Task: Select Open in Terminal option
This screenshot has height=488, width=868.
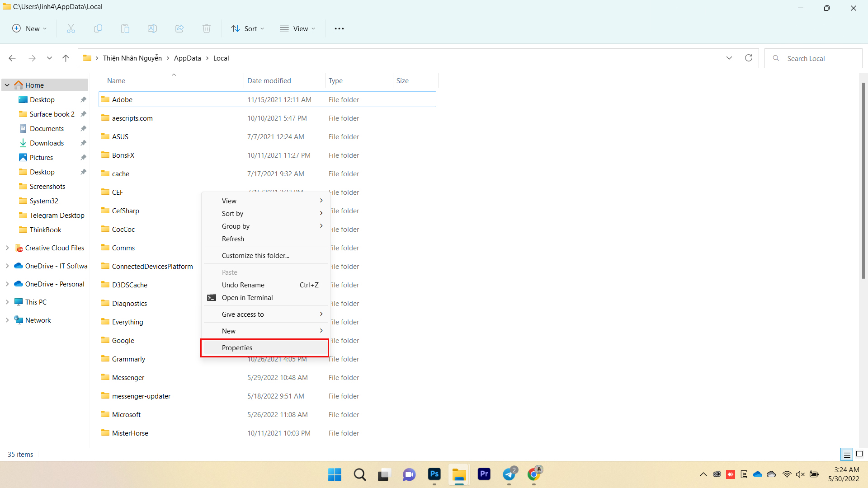Action: [266, 297]
